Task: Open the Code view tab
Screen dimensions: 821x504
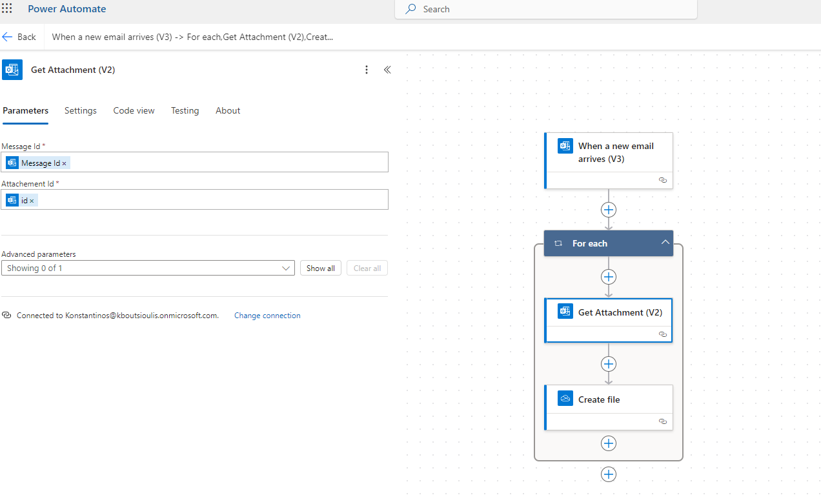Action: coord(134,110)
